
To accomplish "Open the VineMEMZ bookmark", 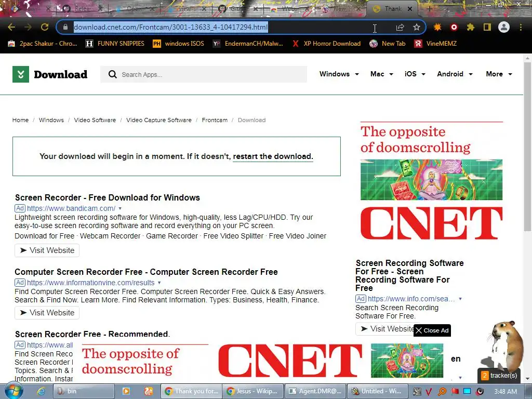I will point(436,44).
